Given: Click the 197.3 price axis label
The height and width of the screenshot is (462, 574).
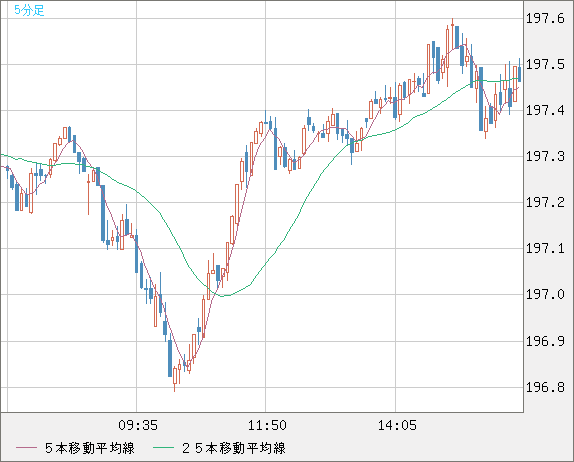Looking at the screenshot, I should pyautogui.click(x=545, y=156).
